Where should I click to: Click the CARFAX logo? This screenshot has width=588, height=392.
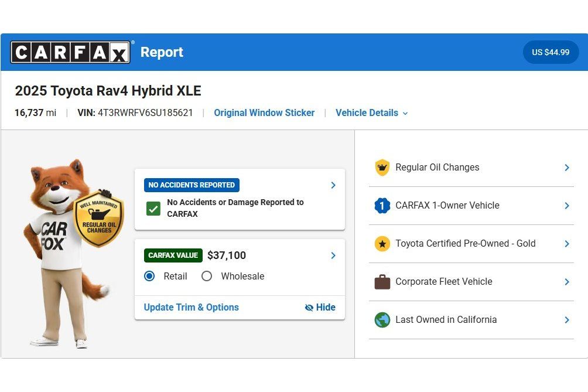pos(70,52)
